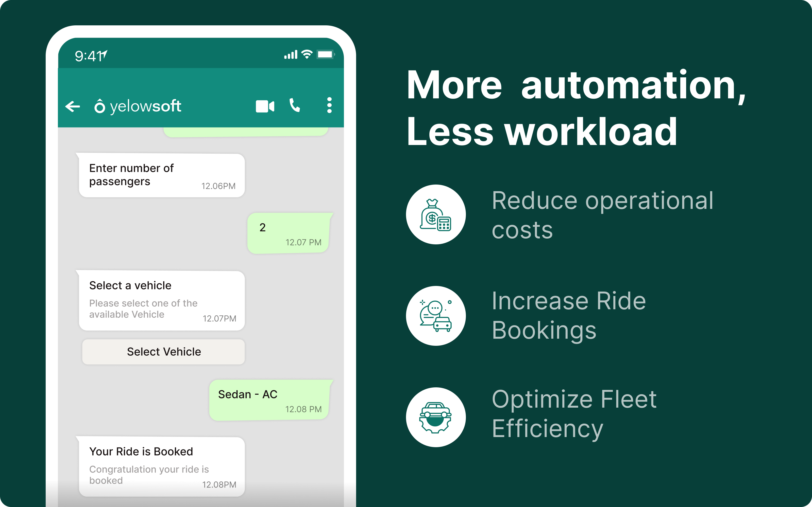Viewport: 812px width, 507px height.
Task: Tap the Select Vehicle button
Action: point(163,352)
